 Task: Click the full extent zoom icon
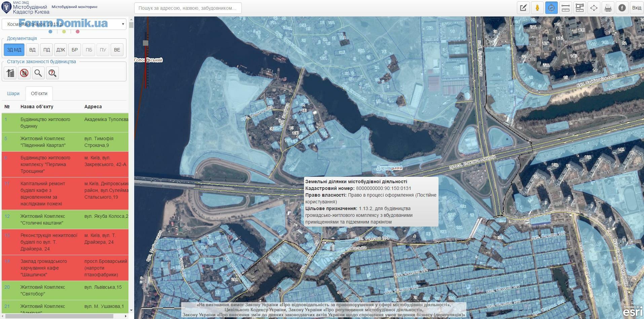594,8
